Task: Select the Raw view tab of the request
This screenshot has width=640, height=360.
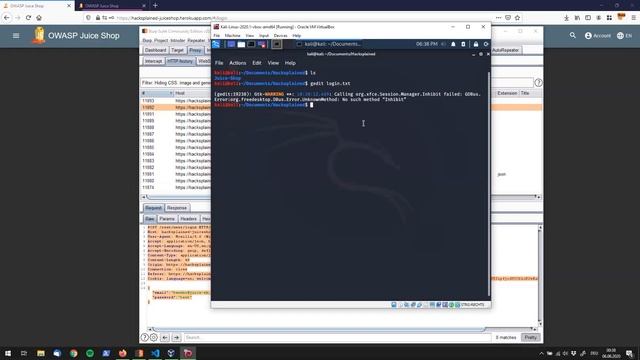Action: click(150, 219)
